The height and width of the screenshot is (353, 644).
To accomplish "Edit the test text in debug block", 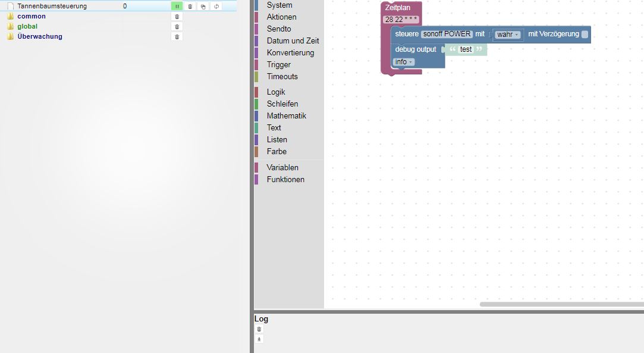I will (x=466, y=49).
